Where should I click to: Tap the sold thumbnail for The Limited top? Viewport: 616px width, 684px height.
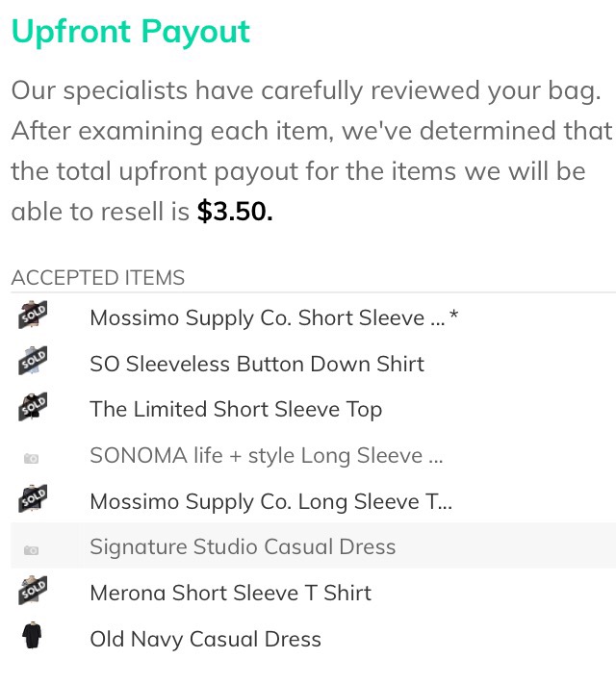coord(33,408)
